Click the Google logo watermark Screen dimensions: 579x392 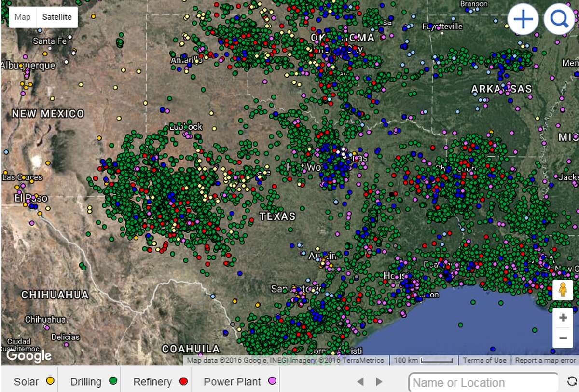tap(30, 356)
